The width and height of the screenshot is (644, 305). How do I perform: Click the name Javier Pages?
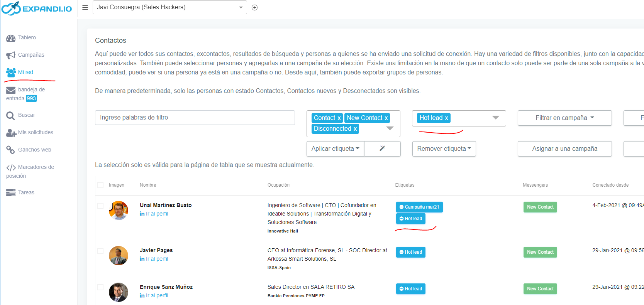[x=156, y=250]
